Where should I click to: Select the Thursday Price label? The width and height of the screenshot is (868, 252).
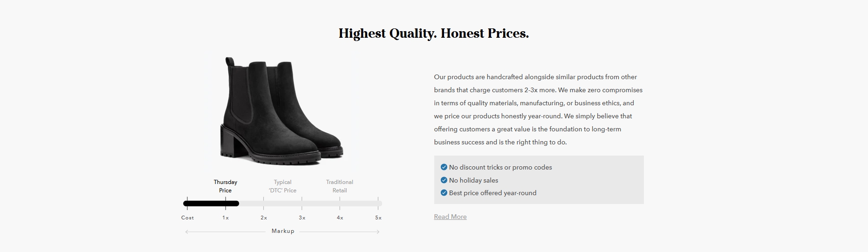226,186
